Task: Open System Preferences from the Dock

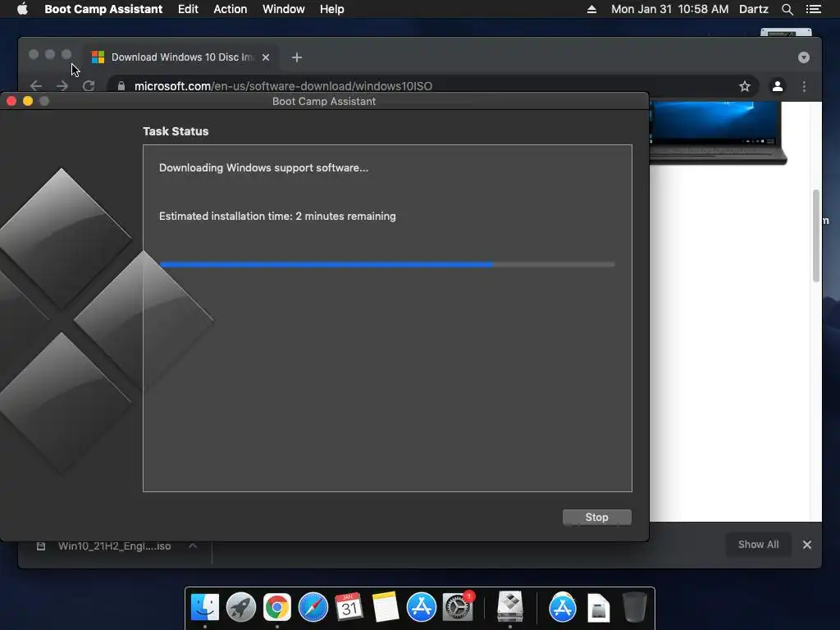Action: 458,607
